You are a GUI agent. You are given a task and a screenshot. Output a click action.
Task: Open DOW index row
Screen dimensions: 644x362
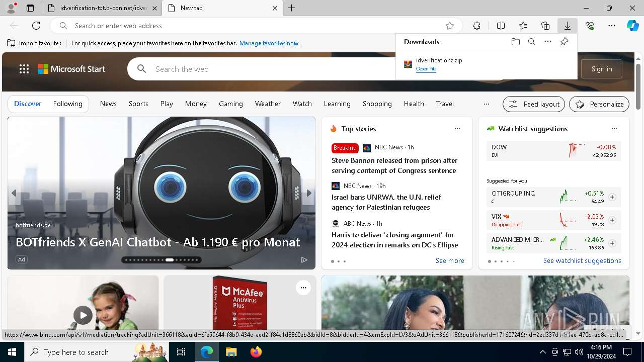tap(553, 151)
